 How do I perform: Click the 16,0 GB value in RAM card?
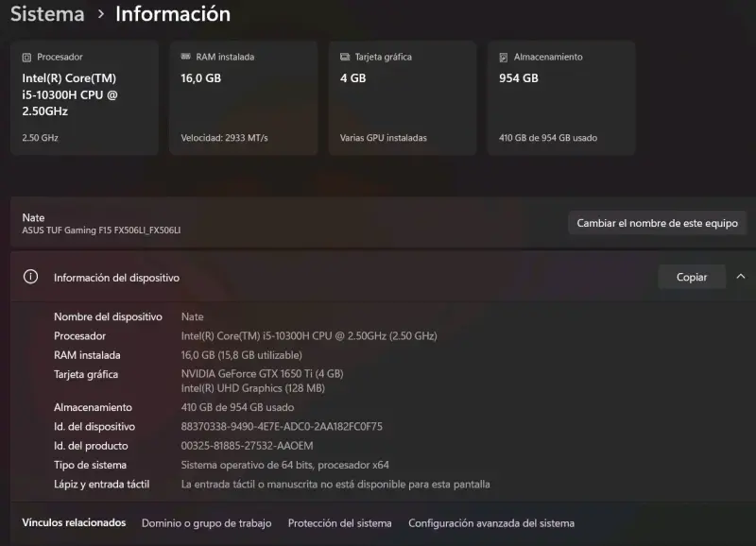[x=200, y=78]
